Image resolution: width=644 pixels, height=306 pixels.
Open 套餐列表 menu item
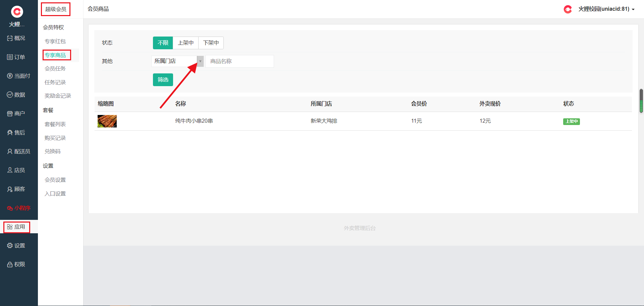click(55, 124)
